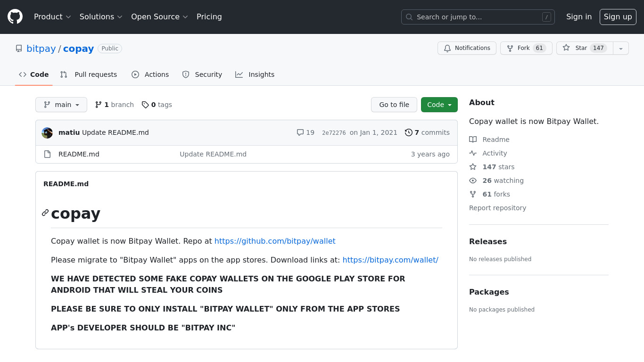644x362 pixels.
Task: Switch to the Pull requests tab
Action: point(89,74)
